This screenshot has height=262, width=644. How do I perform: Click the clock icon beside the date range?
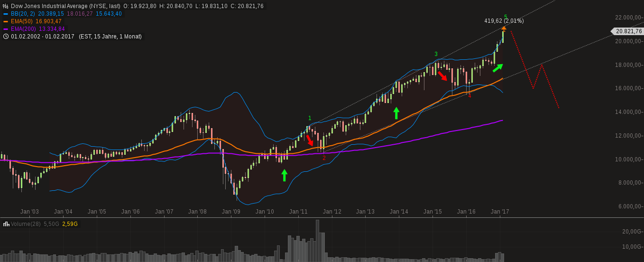[x=6, y=37]
